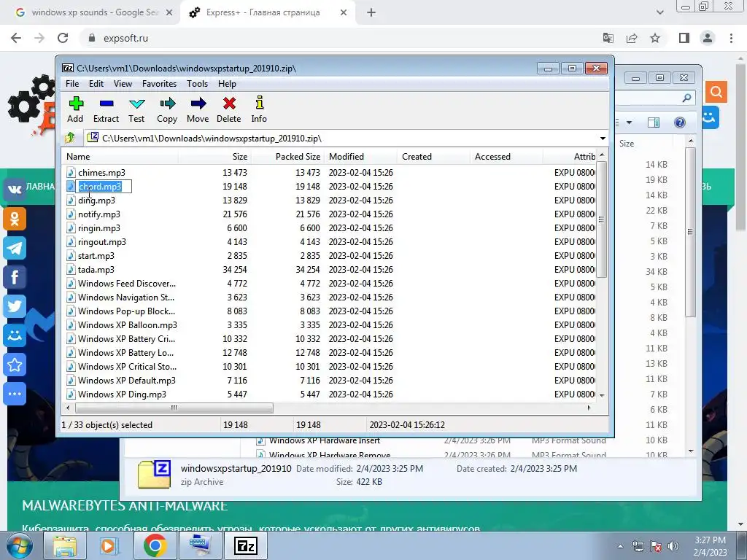Expand the 7-Zip address path dropdown

(603, 139)
